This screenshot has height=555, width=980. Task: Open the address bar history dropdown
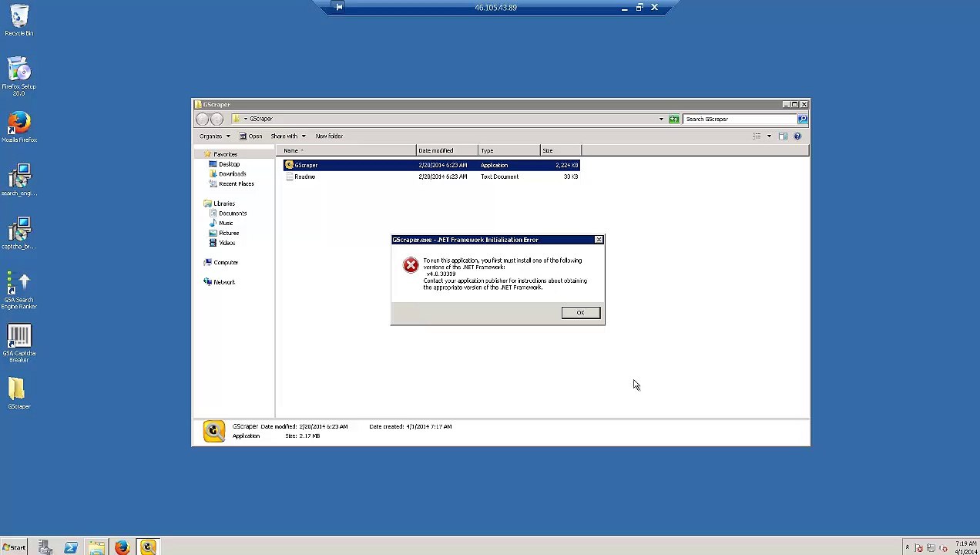coord(661,119)
